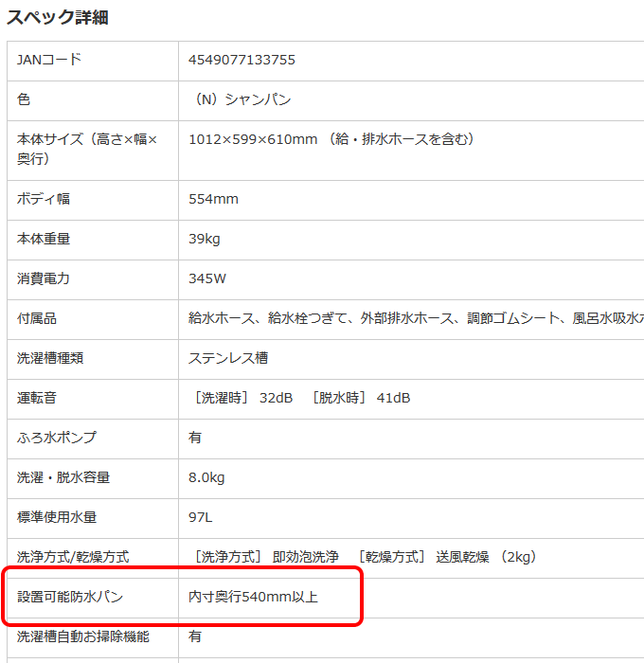
Task: Select the ステンレス槽 value
Action: tap(228, 358)
